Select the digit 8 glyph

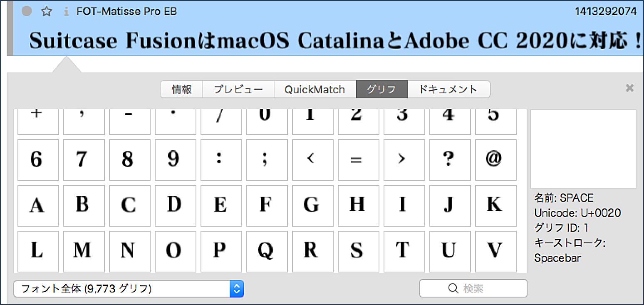click(130, 160)
